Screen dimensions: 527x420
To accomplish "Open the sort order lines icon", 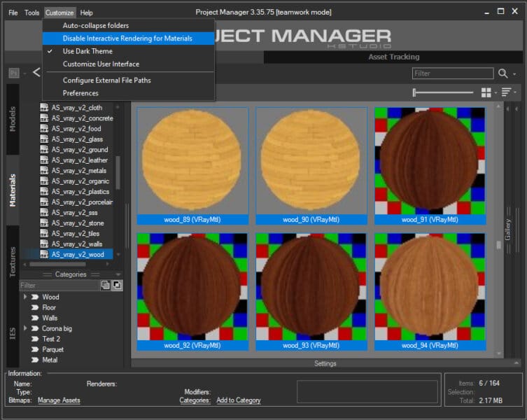I will click(506, 92).
